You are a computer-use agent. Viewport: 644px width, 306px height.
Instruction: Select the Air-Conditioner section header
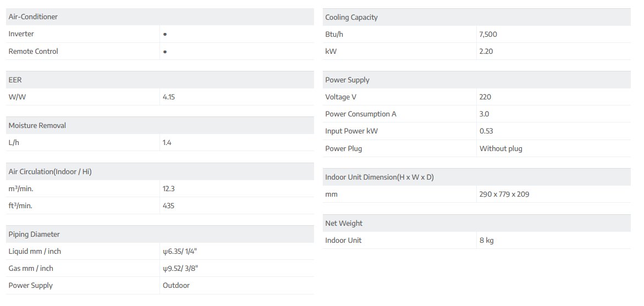[x=33, y=17]
